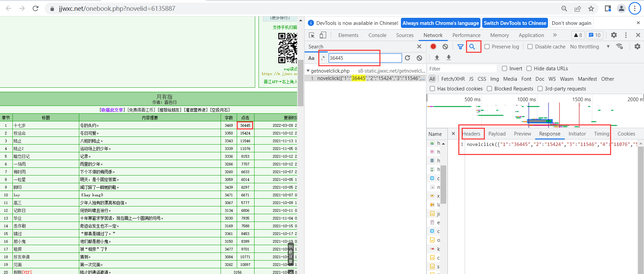Image resolution: width=644 pixels, height=274 pixels.
Task: Open the 8 warnings counter
Action: [578, 35]
